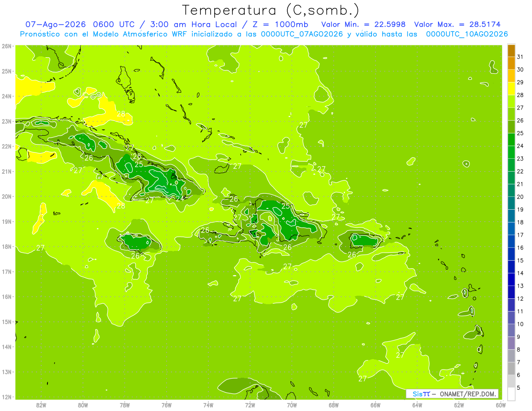Click the "26N" latitude label

coord(7,46)
